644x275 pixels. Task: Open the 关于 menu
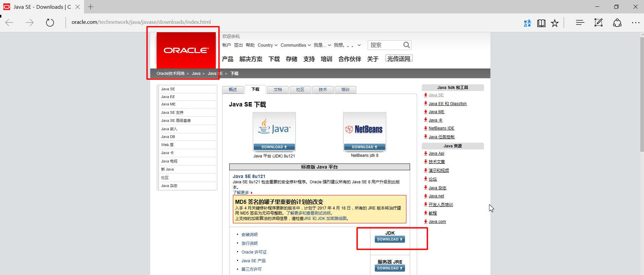[x=373, y=59]
